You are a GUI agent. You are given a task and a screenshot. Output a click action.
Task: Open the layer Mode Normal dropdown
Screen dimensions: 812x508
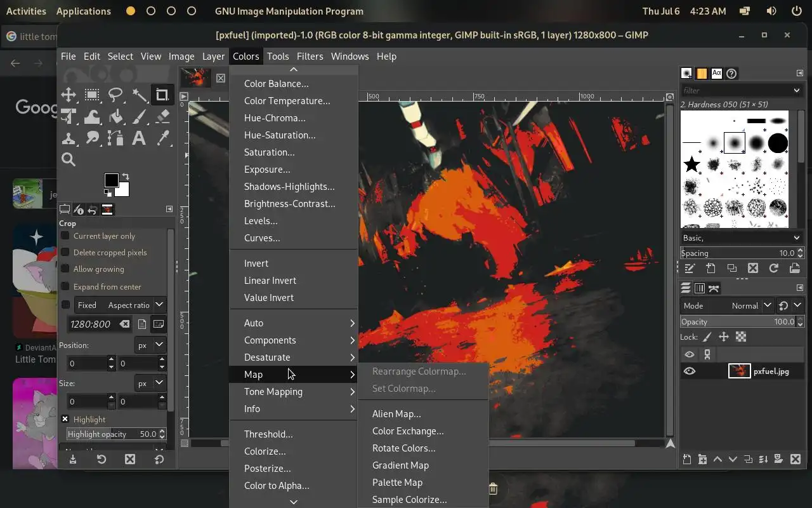click(728, 305)
